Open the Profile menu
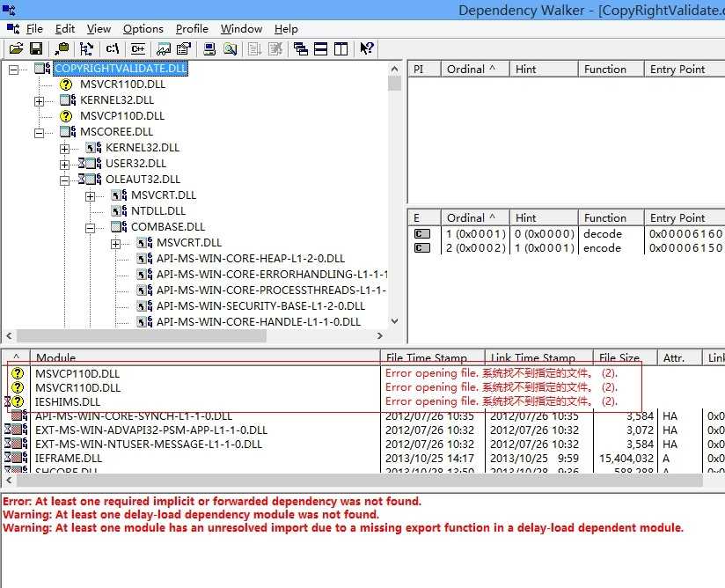 click(x=192, y=29)
